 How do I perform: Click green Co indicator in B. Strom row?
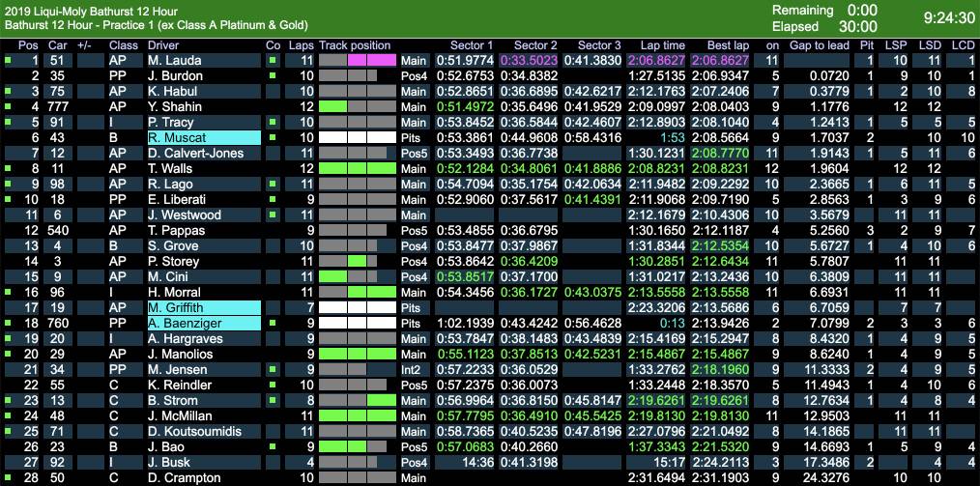tap(273, 400)
